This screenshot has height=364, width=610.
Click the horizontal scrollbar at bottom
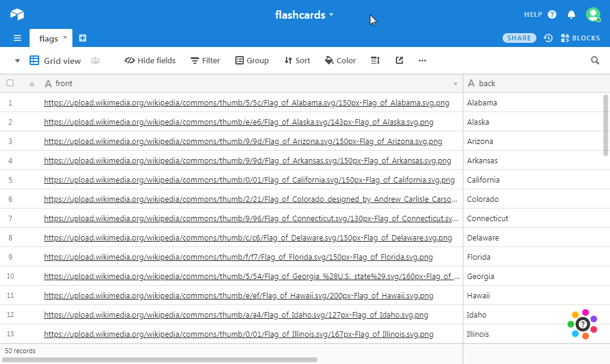click(160, 360)
